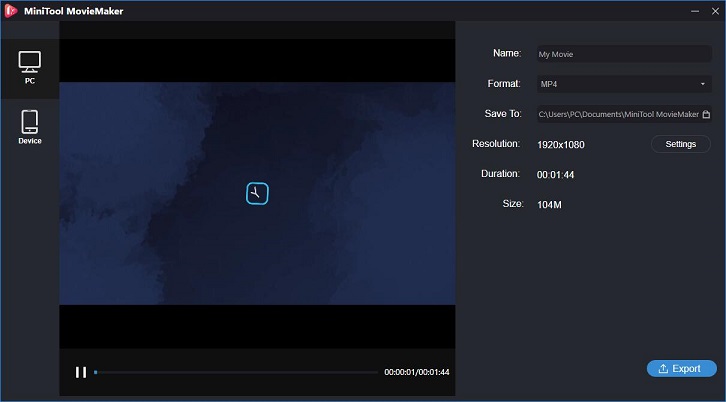Switch to the Device tab label
This screenshot has width=726, height=402.
[30, 141]
